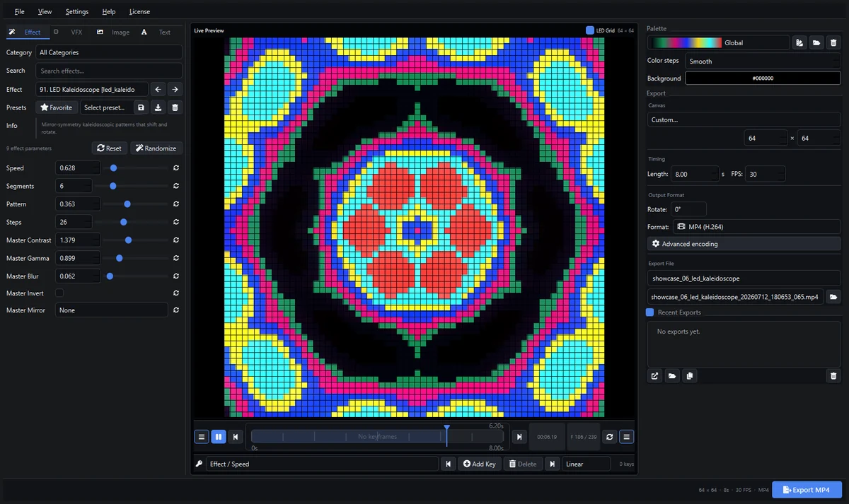This screenshot has height=504, width=849.
Task: Toggle the Recent Exports checkbox
Action: 650,312
